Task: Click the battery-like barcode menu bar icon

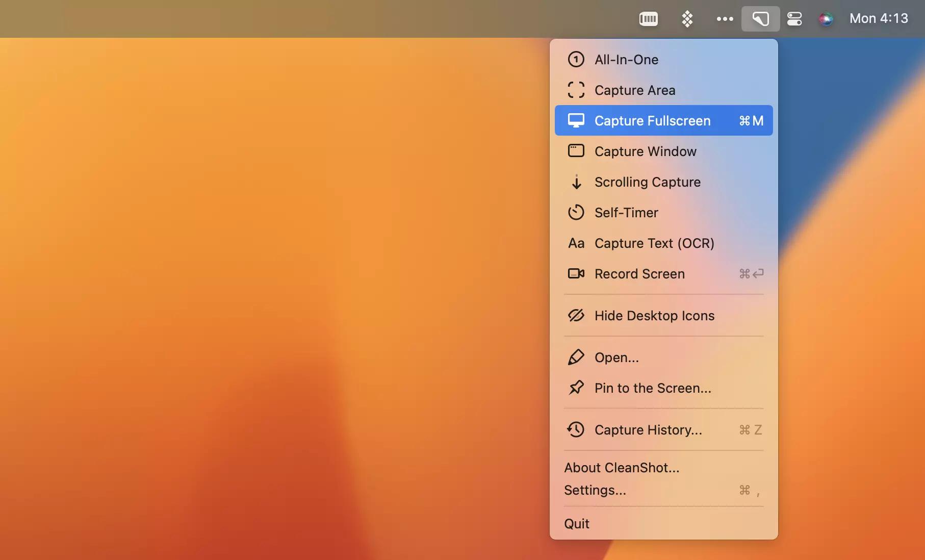Action: (x=649, y=19)
